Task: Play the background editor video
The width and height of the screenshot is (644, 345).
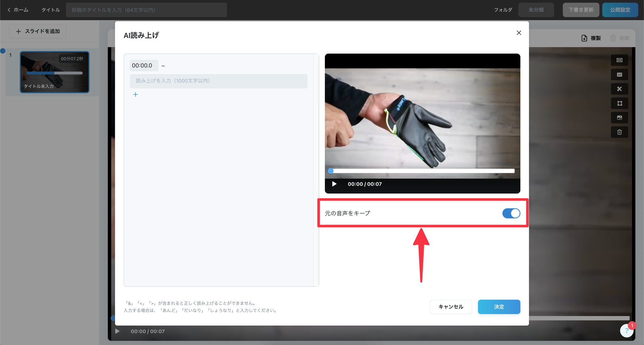Action: click(117, 331)
